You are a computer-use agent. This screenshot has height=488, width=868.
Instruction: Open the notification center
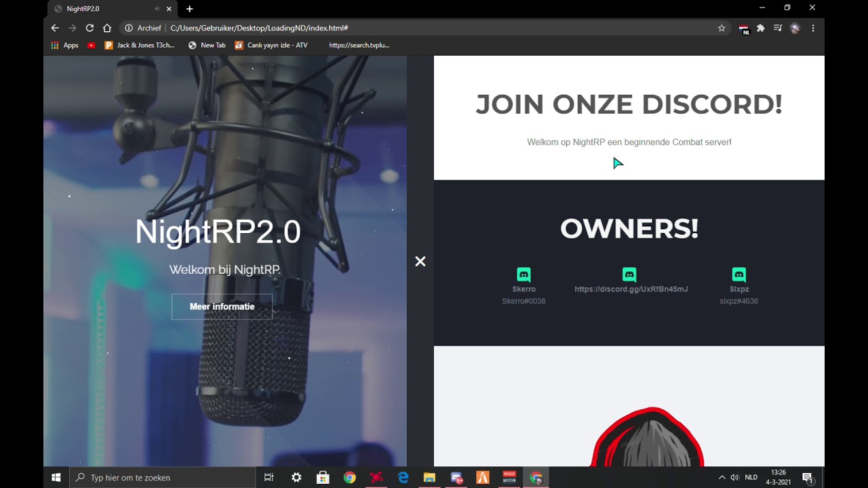808,477
